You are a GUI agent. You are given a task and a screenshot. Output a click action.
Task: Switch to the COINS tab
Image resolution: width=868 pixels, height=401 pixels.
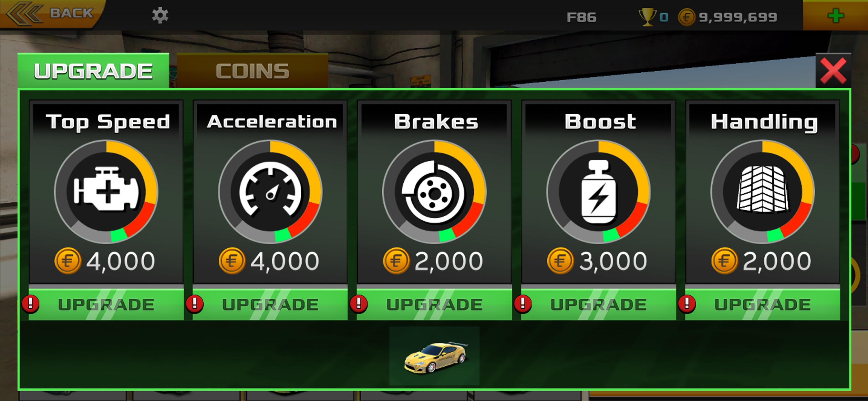pyautogui.click(x=253, y=71)
